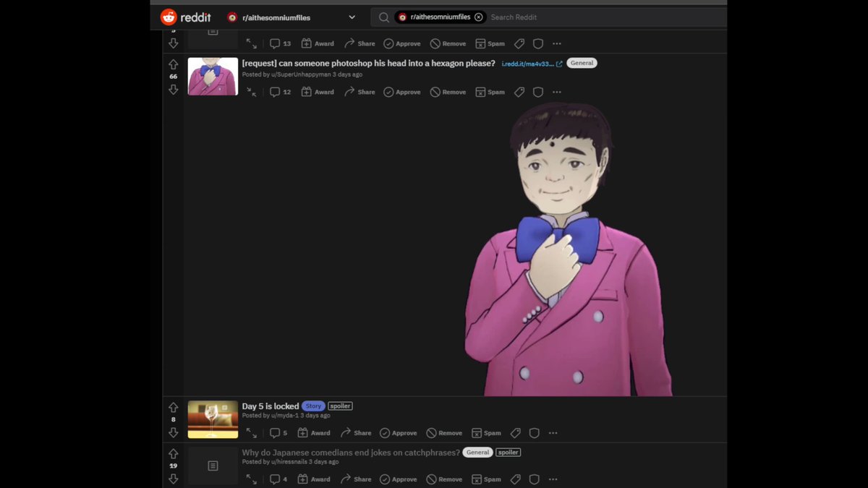The image size is (868, 488).
Task: Open "Why do Japanese comedians end jokes on catchphrases?"
Action: 351,453
